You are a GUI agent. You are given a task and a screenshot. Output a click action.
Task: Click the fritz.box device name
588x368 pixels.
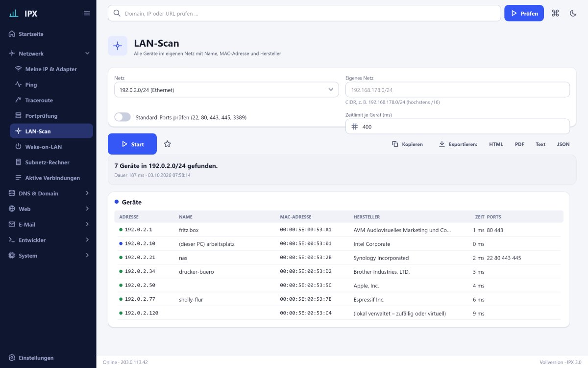click(189, 230)
